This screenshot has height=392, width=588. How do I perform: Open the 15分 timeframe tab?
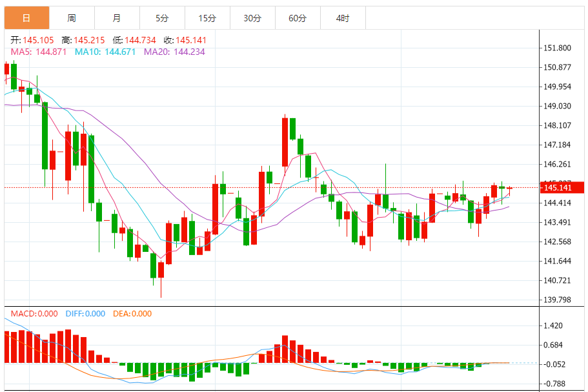[x=207, y=18]
